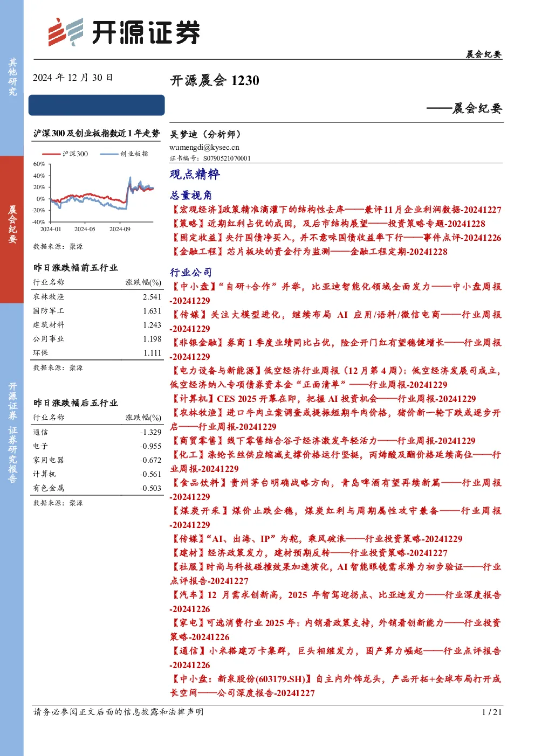Click the 开源证券 logo icon
Viewport: 535px width, 756px height.
click(66, 32)
